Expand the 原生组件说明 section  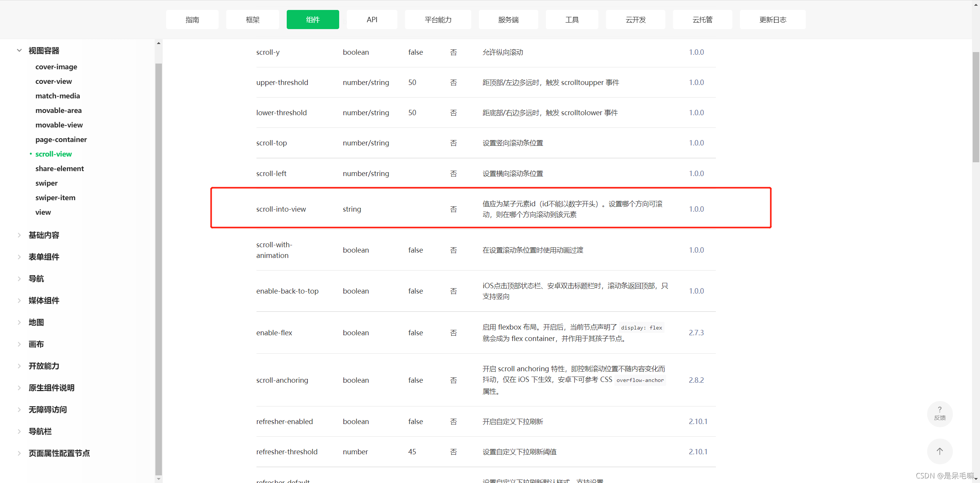tap(51, 388)
